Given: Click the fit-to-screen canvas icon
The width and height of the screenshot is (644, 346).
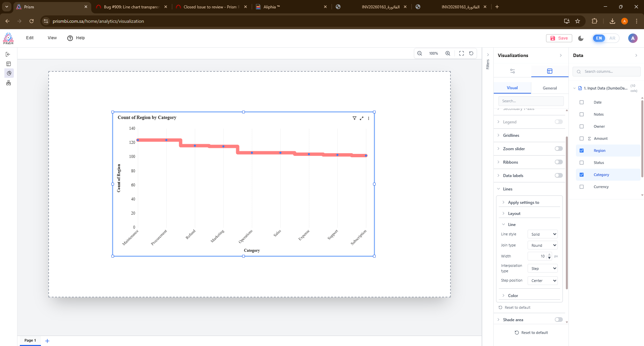Looking at the screenshot, I should 462,53.
